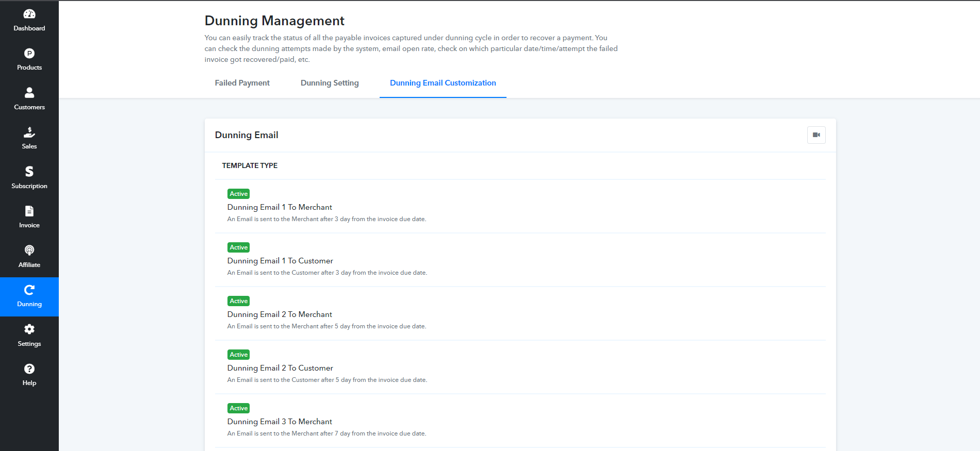Click Active badge of Email 2 To Customer
Screen dimensions: 980x451
pyautogui.click(x=238, y=355)
